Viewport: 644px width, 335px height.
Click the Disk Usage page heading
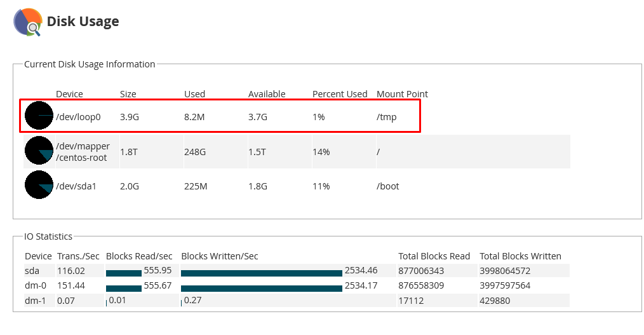click(83, 22)
